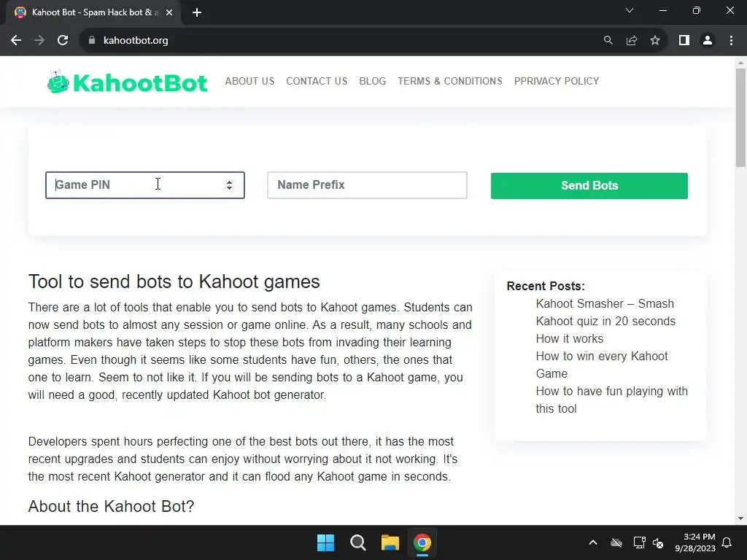Click the address bar URL kahootbot.org
The image size is (747, 560).
(136, 41)
